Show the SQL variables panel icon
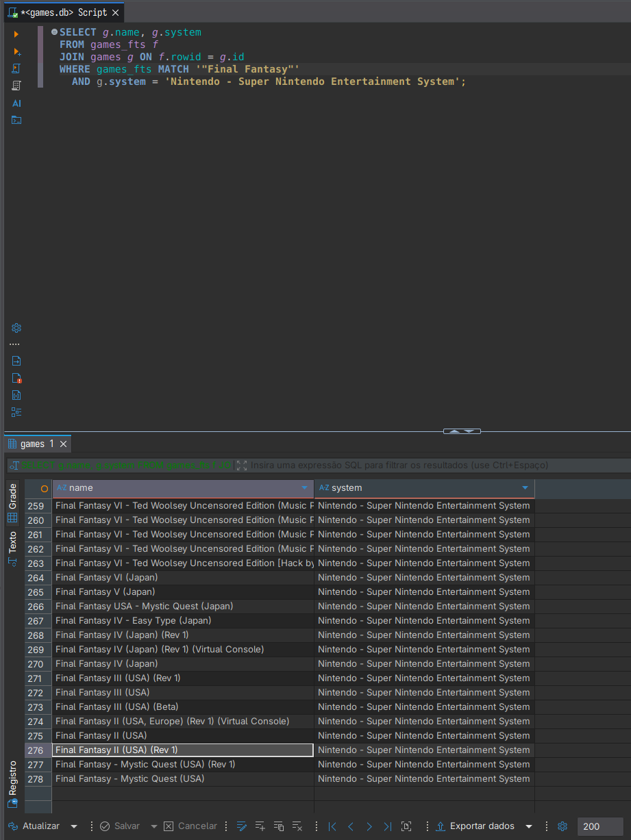 [x=16, y=395]
